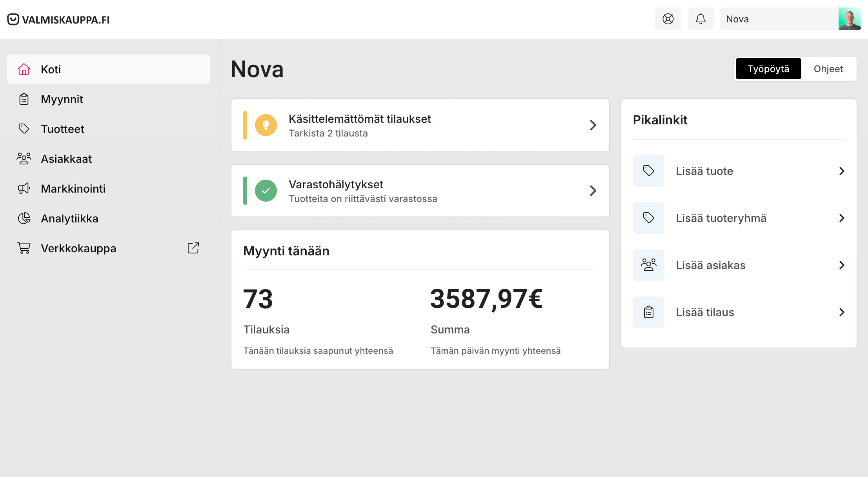Screen dimensions: 868x477
Task: Click the Lisää tilaus clipboard icon
Action: pos(649,312)
